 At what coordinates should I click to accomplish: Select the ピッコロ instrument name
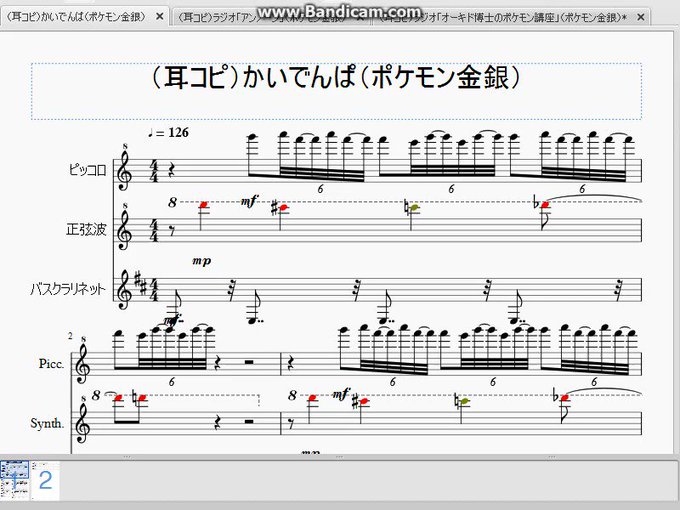pos(87,170)
